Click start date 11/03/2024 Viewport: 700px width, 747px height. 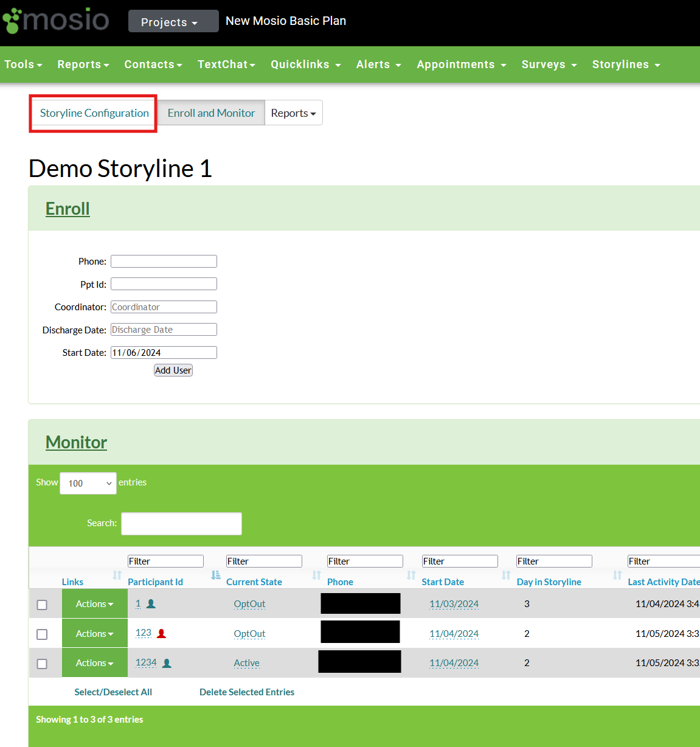coord(454,604)
